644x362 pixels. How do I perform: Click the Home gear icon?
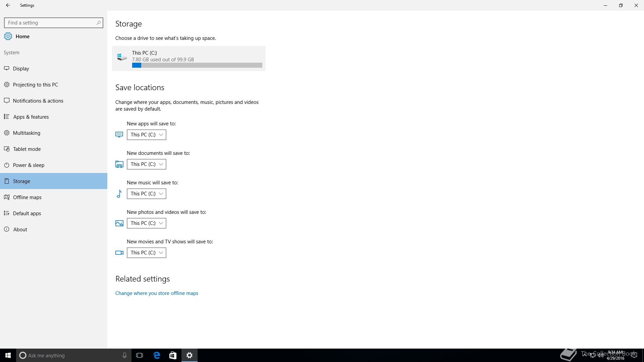click(x=8, y=36)
